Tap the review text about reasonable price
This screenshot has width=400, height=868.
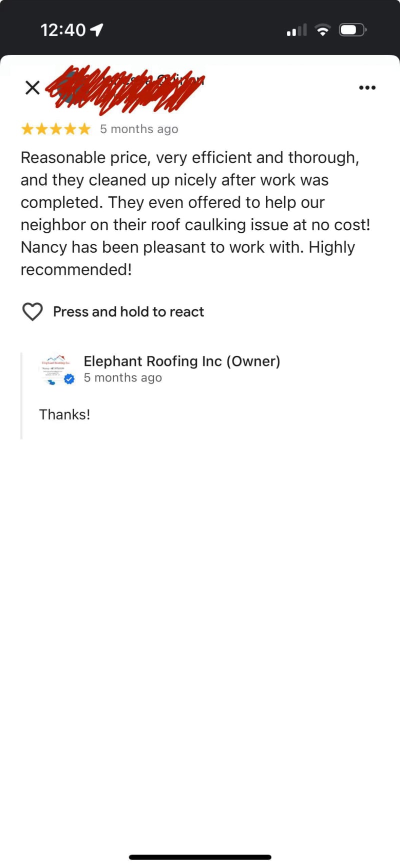tap(195, 213)
